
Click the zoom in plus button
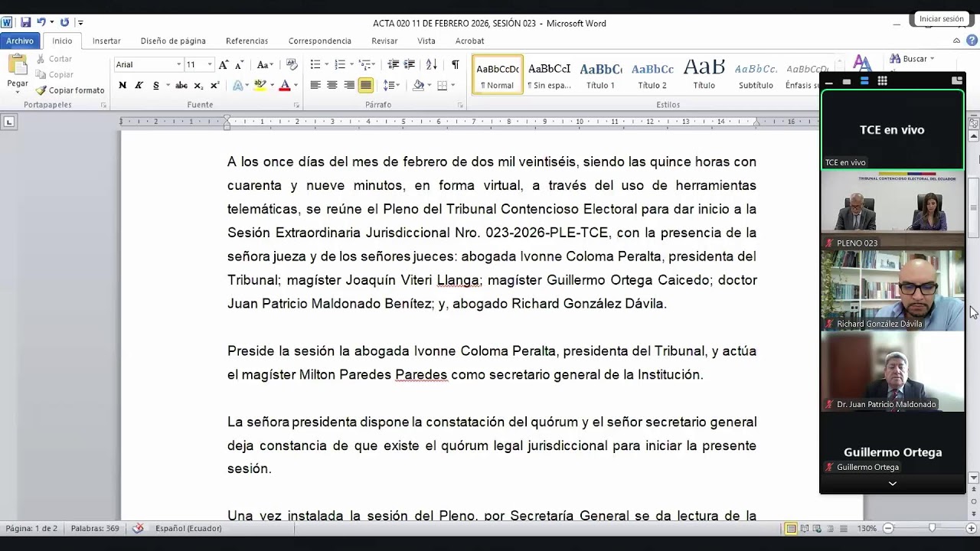(x=971, y=528)
